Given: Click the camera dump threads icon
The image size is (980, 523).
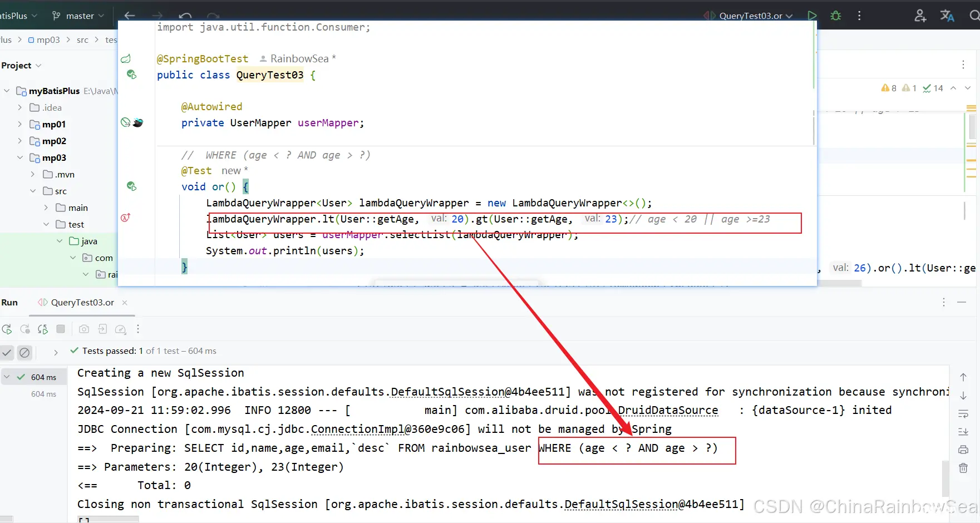Looking at the screenshot, I should coord(84,329).
